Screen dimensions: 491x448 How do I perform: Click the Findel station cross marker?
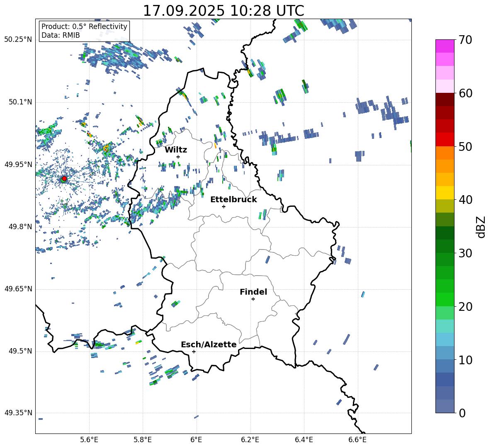pyautogui.click(x=253, y=299)
